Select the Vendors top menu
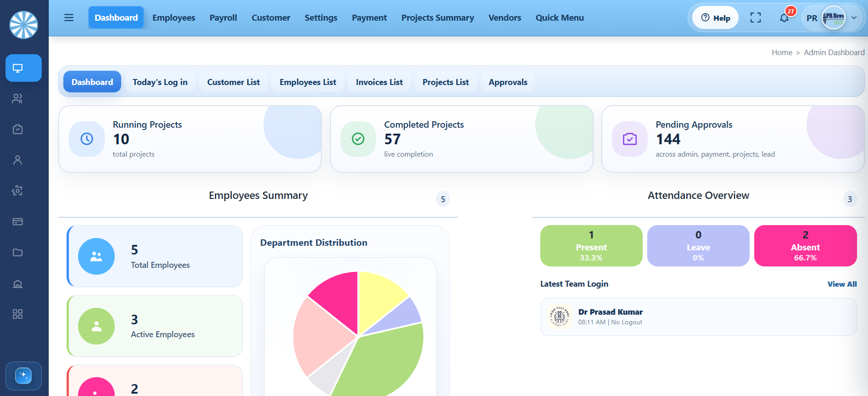 coord(504,18)
